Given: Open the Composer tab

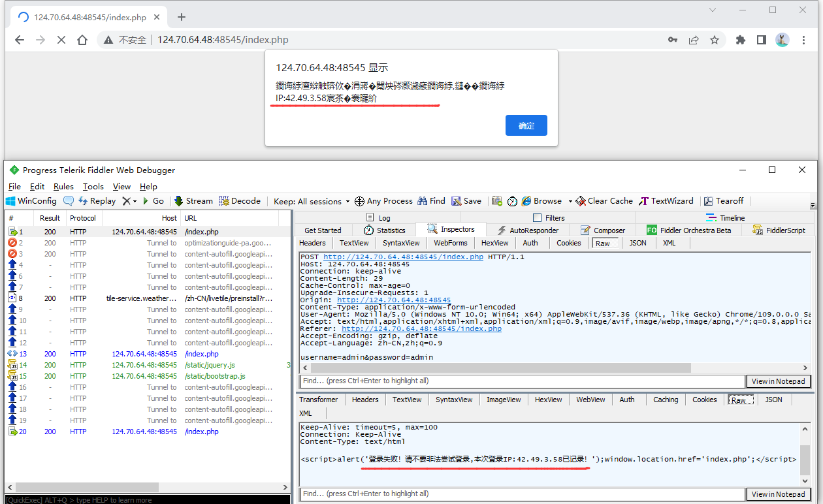Looking at the screenshot, I should pyautogui.click(x=603, y=230).
